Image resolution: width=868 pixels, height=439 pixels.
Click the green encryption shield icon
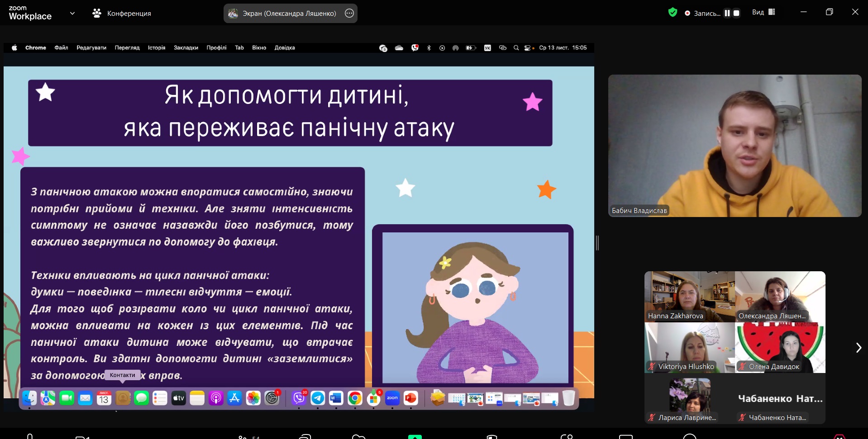[x=672, y=13]
